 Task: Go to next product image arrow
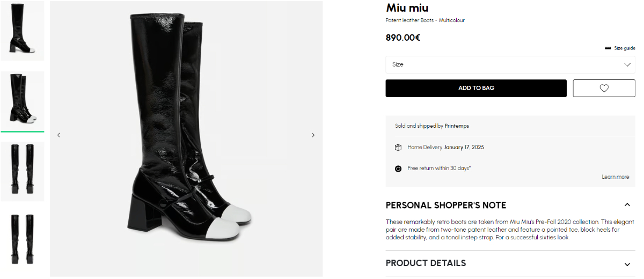coord(313,135)
